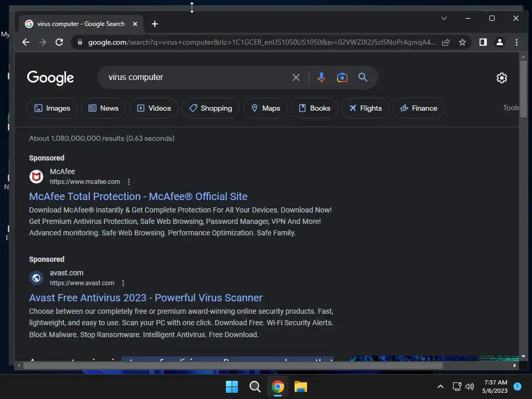Open File Explorer from taskbar
This screenshot has width=532, height=399.
301,387
